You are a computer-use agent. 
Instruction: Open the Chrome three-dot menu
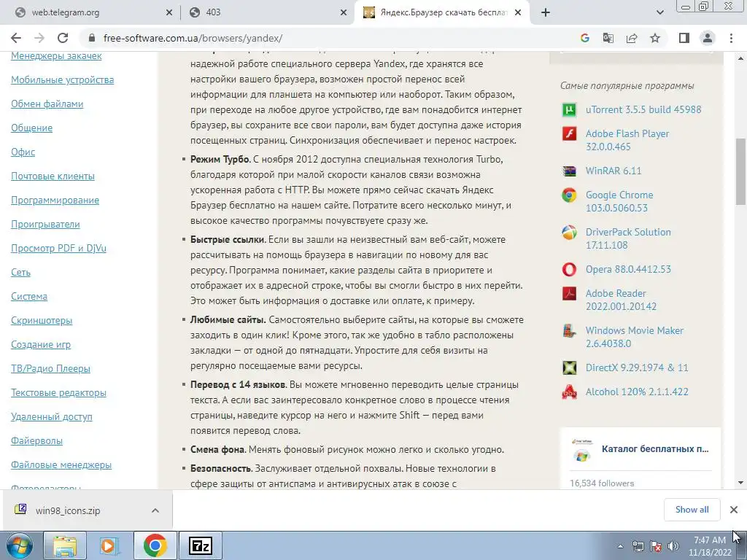click(x=731, y=38)
